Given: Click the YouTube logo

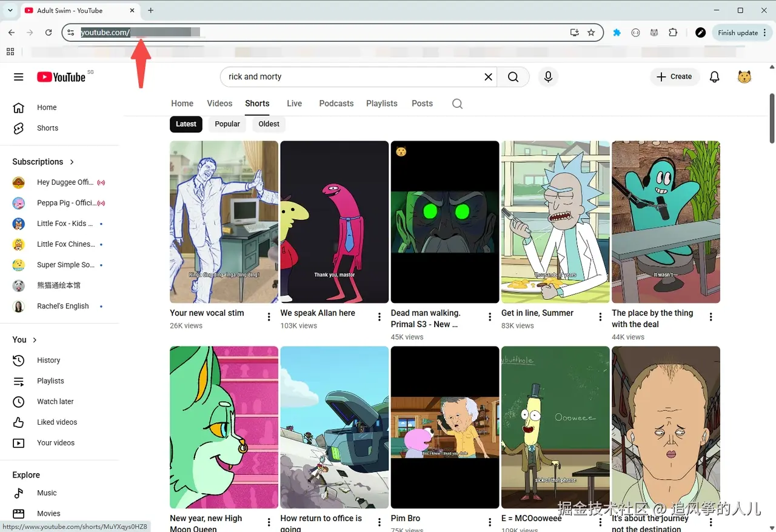Looking at the screenshot, I should (61, 77).
